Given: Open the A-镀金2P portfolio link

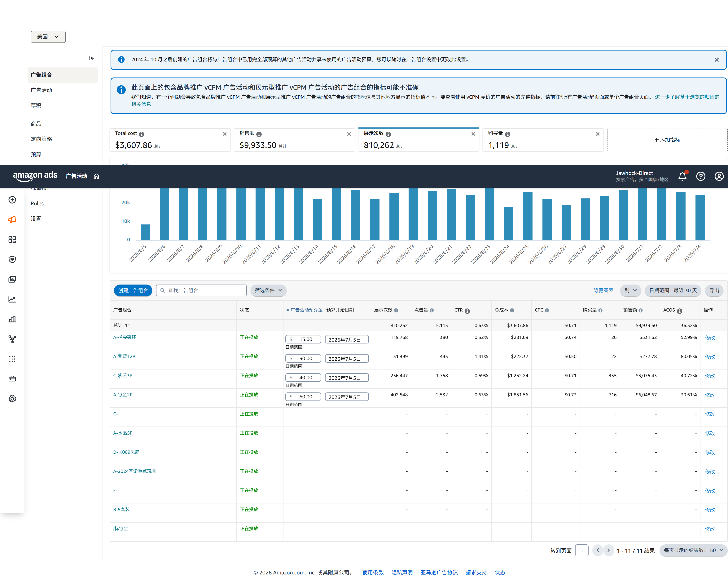Looking at the screenshot, I should (x=123, y=394).
